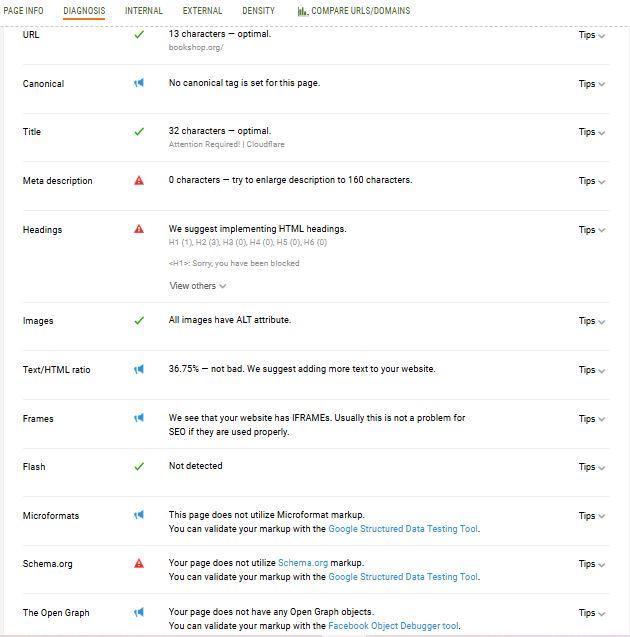Image resolution: width=630 pixels, height=637 pixels.
Task: Open Google Structured Data Testing Tool under Microformats
Action: 403,529
